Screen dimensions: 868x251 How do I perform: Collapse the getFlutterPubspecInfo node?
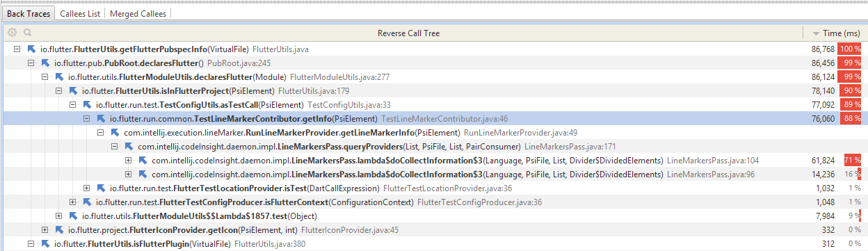coord(17,49)
